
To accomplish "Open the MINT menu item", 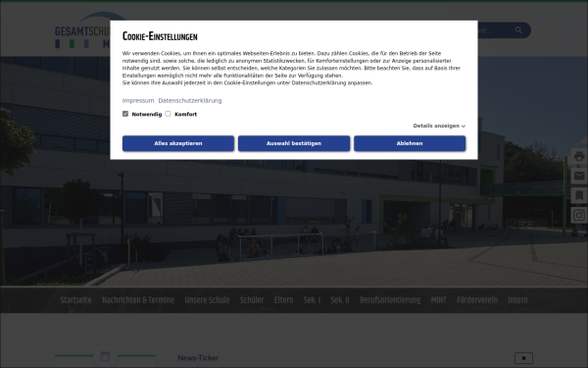I will tap(438, 300).
